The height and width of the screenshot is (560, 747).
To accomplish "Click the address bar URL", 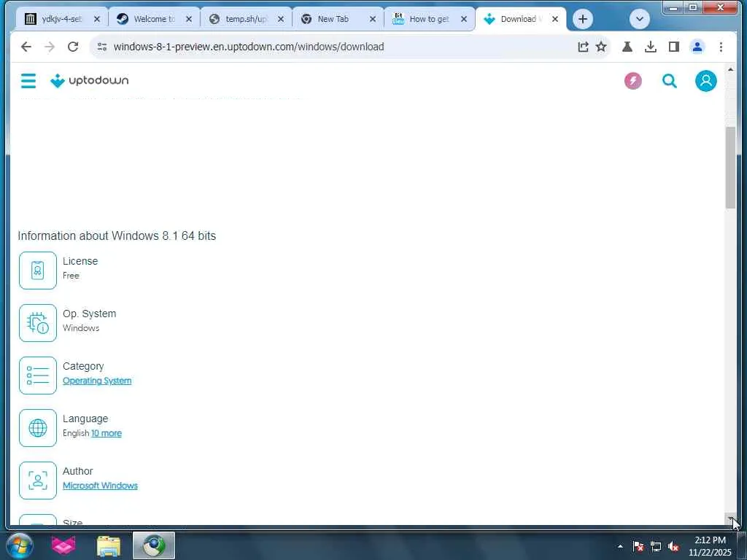I will coord(249,47).
